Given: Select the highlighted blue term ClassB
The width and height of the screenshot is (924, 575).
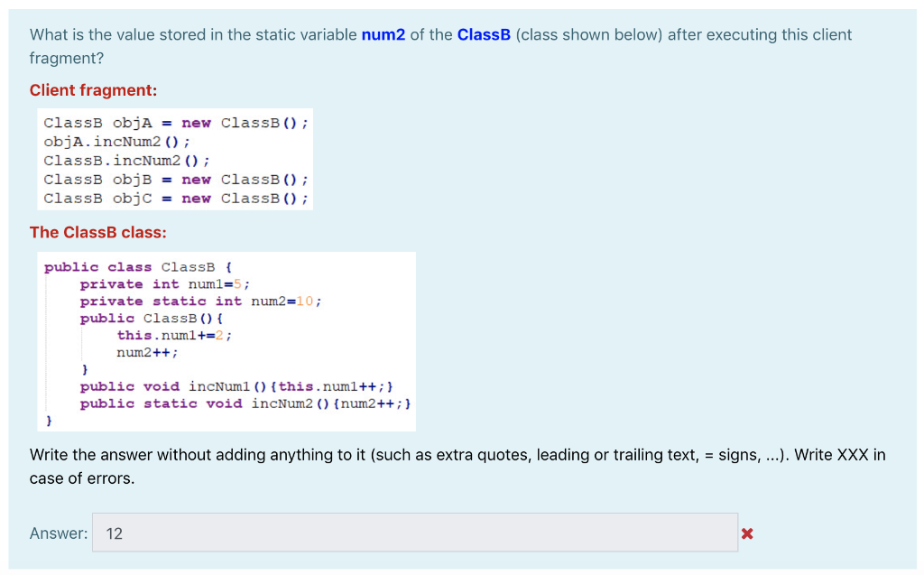Looking at the screenshot, I should coord(484,34).
